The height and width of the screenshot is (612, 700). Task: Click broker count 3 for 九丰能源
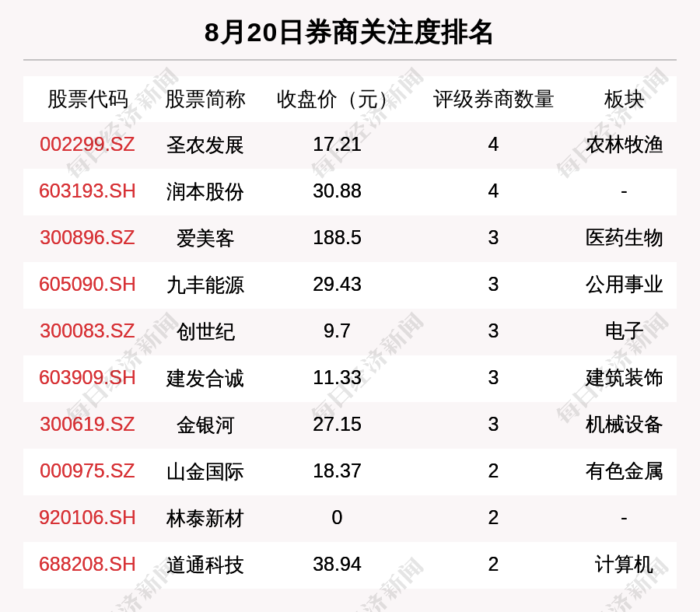pyautogui.click(x=493, y=285)
